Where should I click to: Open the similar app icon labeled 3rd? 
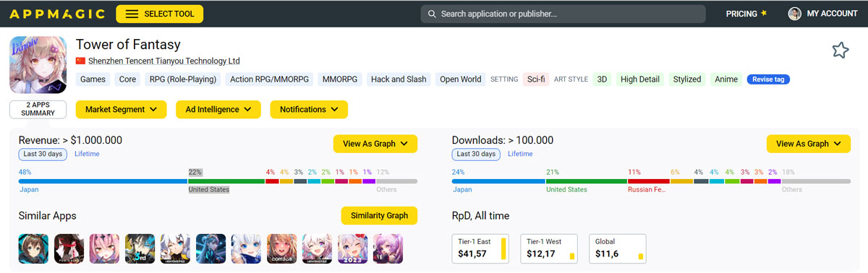tap(140, 248)
